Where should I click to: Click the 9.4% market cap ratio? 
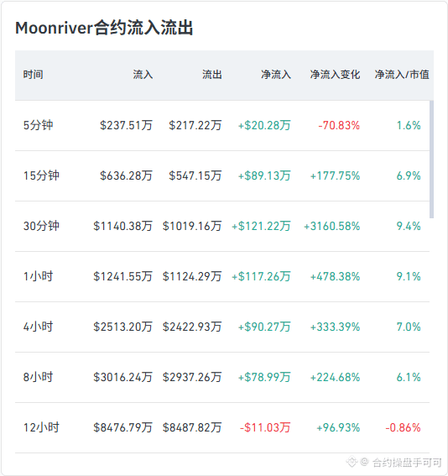coord(409,226)
